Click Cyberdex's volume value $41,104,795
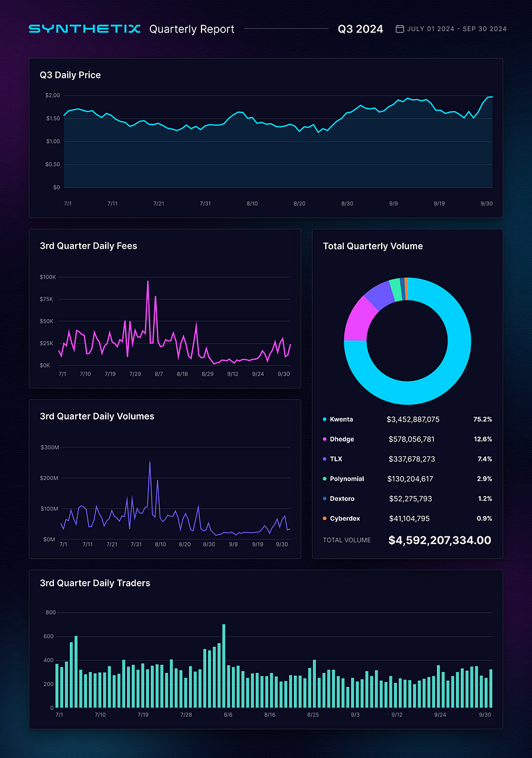The image size is (532, 758). pyautogui.click(x=409, y=519)
